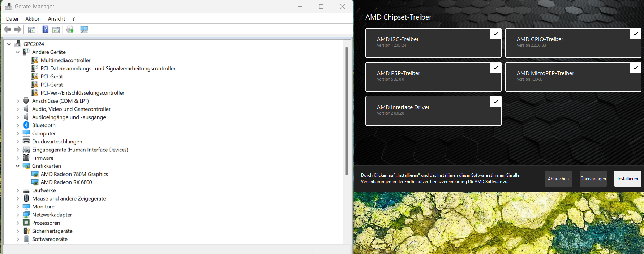Expand the Anschlüsse (COM & LPT) category

pyautogui.click(x=18, y=101)
